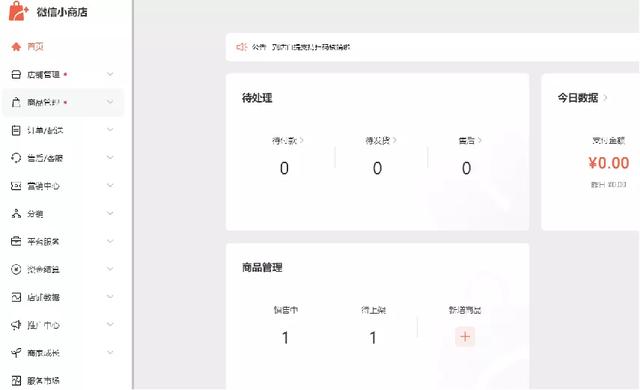Expand the 商品管理 sidebar chevron arrow
This screenshot has height=390, width=640.
(110, 102)
